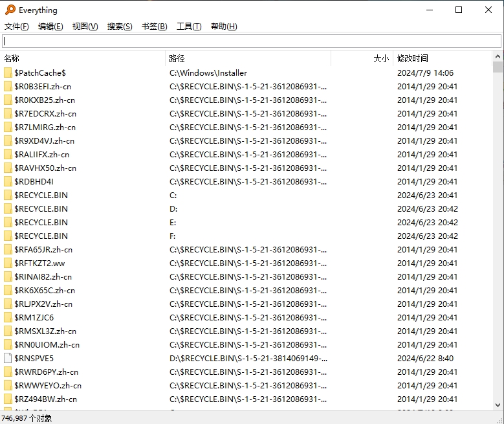The width and height of the screenshot is (504, 424).
Task: Click folder icon of $R9XD4VJ.zh-cn
Action: point(8,140)
